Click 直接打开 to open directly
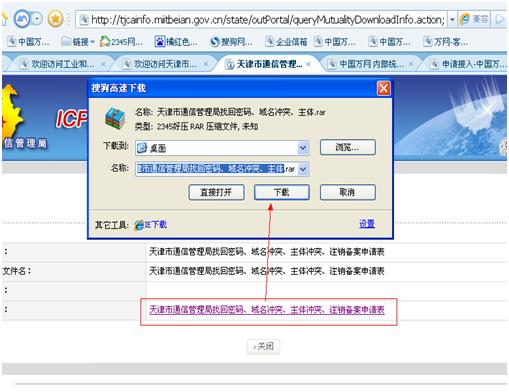This screenshot has width=509, height=392. tap(216, 192)
